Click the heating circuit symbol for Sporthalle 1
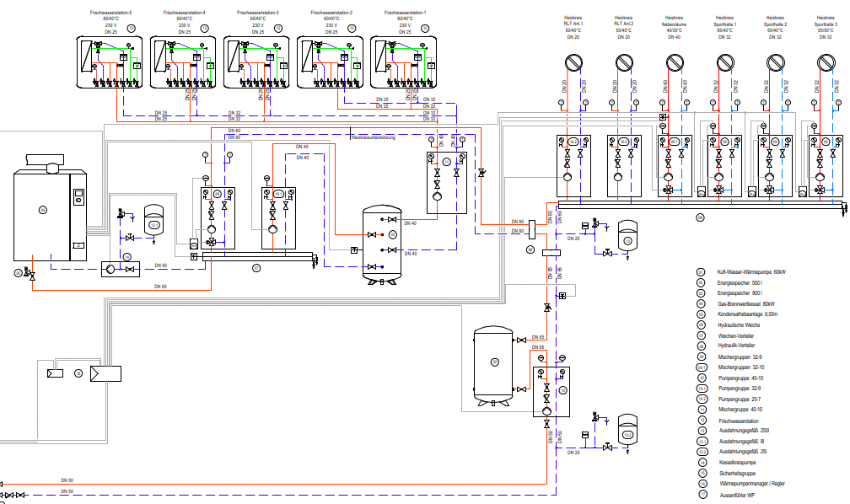This screenshot has height=504, width=850. click(x=725, y=63)
